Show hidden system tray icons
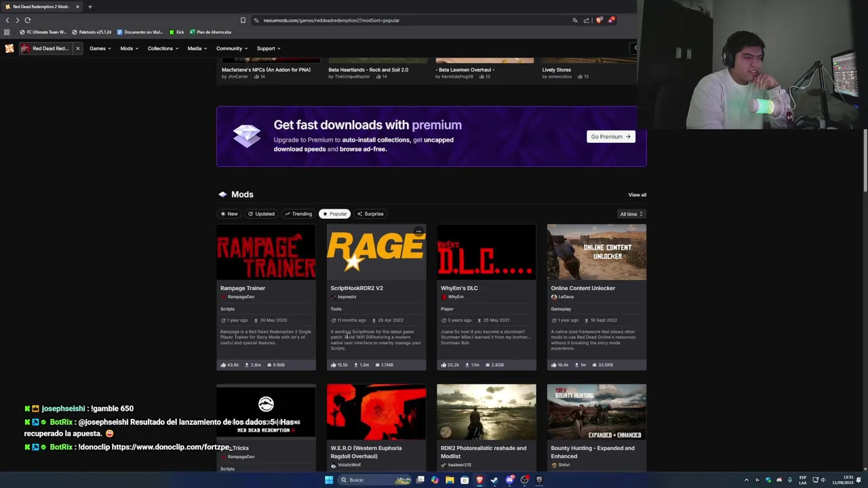Screen dimensions: 868x488 coord(747,480)
